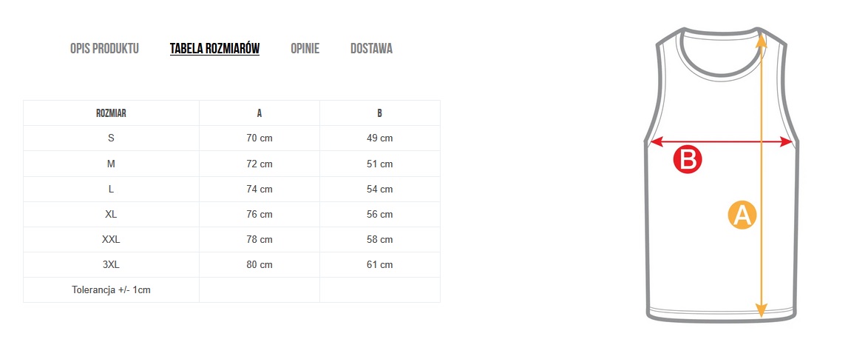Select the size XXL row label
The image size is (868, 345).
pos(111,239)
